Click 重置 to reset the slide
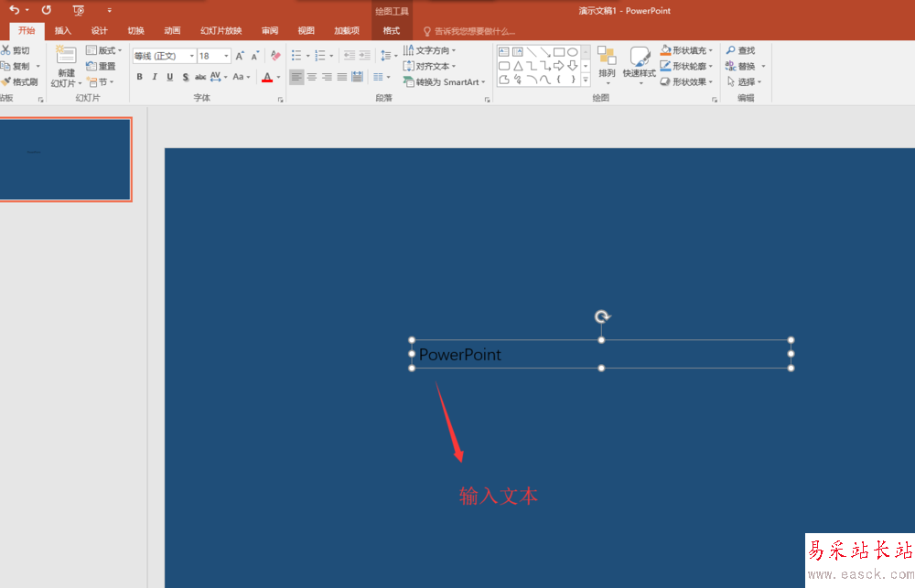Screen dimensions: 915x588 click(101, 66)
